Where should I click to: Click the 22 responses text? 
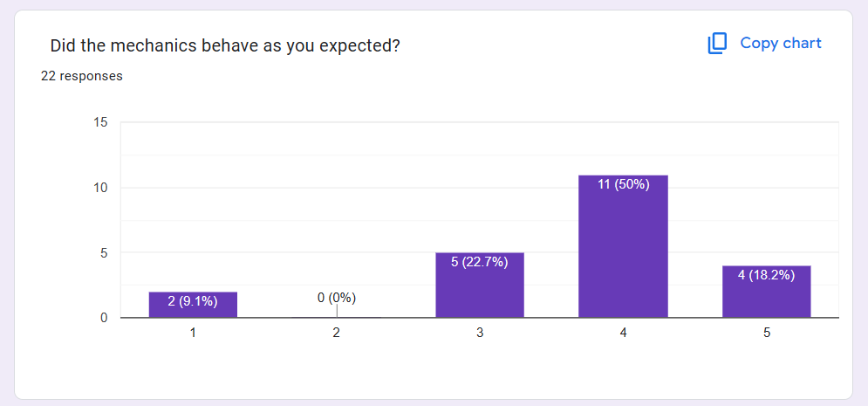point(82,76)
